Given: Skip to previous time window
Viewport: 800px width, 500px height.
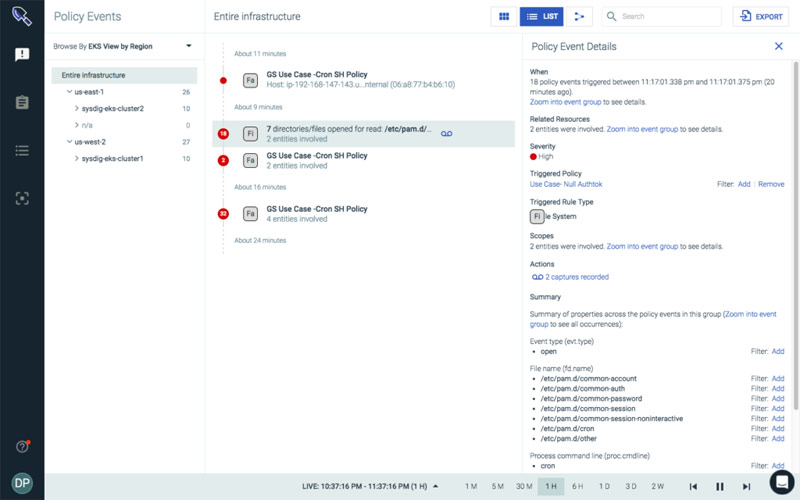Looking at the screenshot, I should tap(693, 487).
